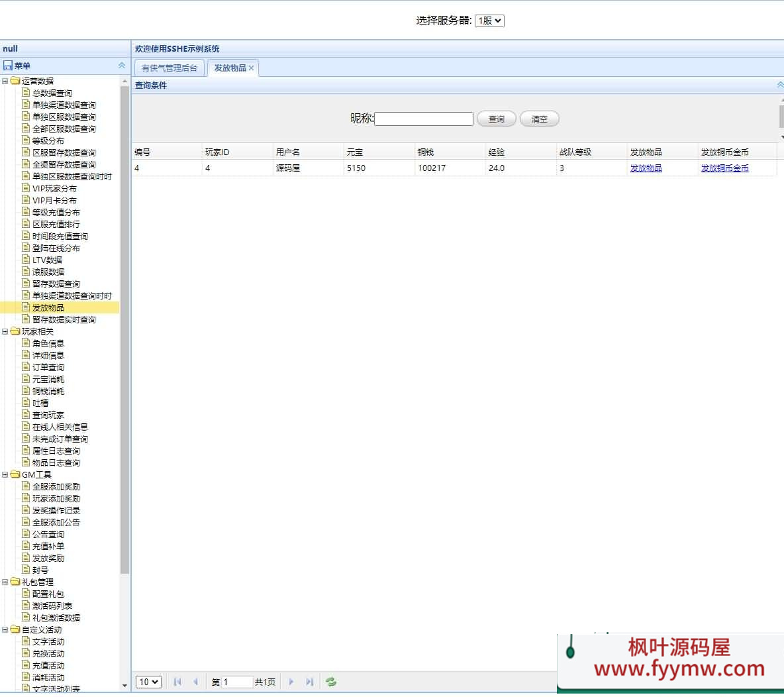Collapse the 查询条件 panel

point(780,85)
